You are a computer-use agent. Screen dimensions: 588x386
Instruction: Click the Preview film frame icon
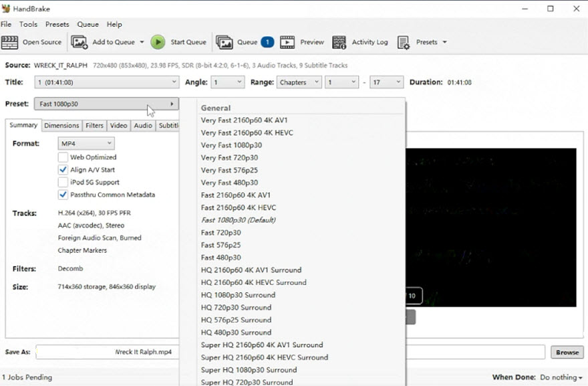point(287,42)
